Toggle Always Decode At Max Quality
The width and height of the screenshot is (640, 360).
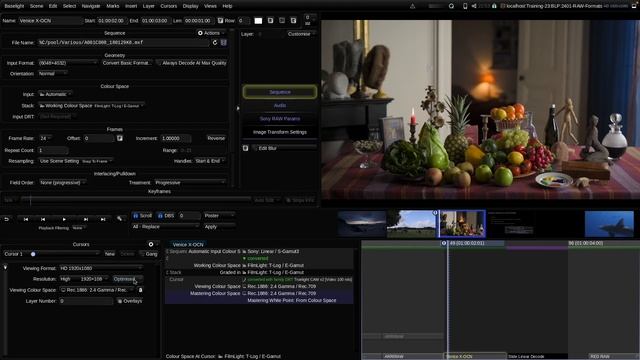(x=192, y=63)
